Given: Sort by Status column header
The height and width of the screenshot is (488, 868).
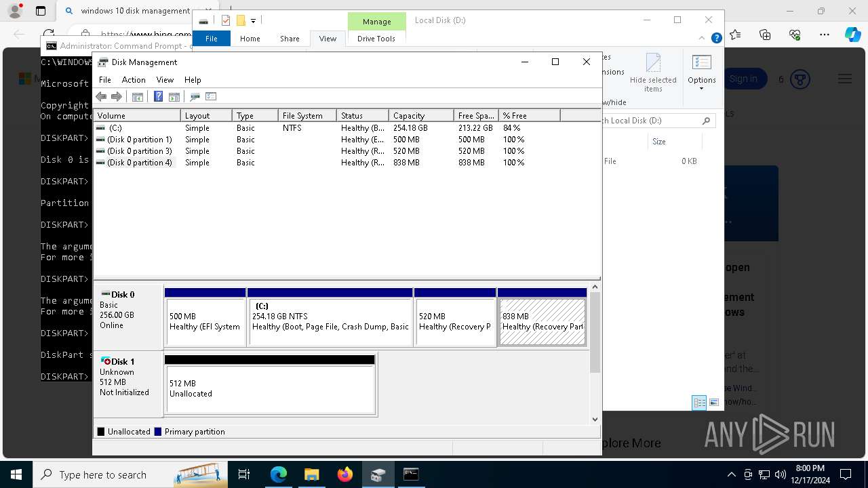Looking at the screenshot, I should pyautogui.click(x=363, y=116).
